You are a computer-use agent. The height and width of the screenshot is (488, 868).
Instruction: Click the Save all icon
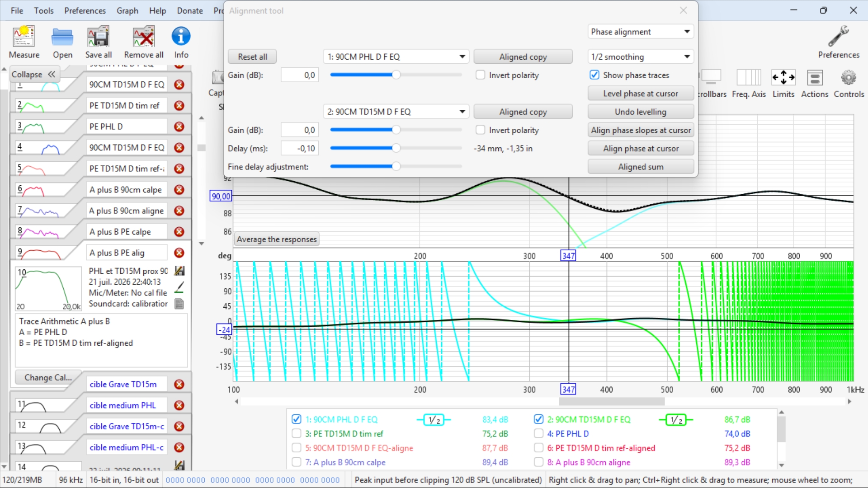tap(99, 37)
